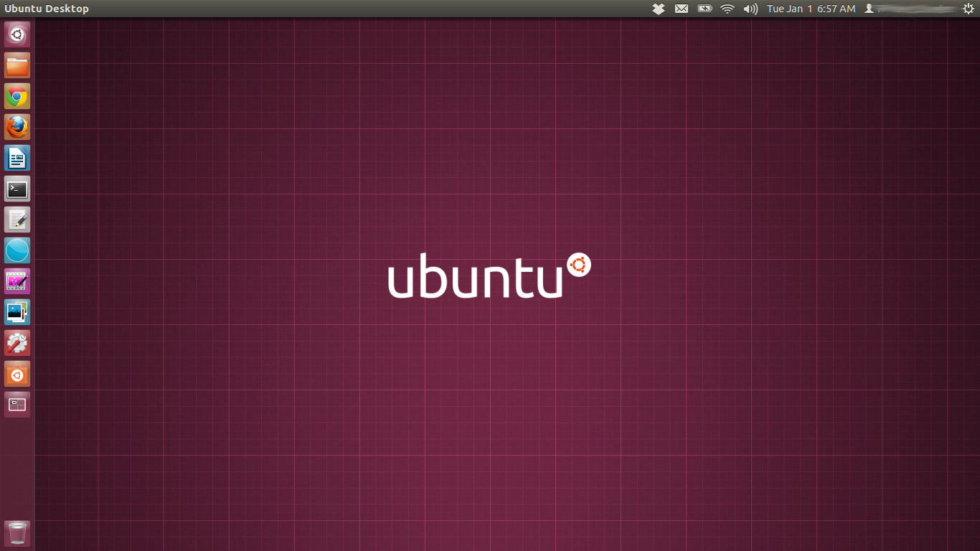Launch Firefox web browser
The height and width of the screenshot is (551, 980).
point(17,127)
